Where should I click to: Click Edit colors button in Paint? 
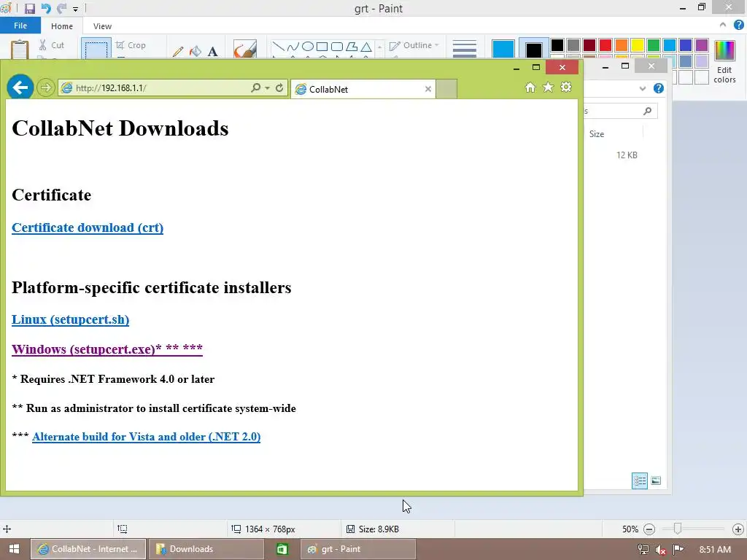click(x=724, y=62)
